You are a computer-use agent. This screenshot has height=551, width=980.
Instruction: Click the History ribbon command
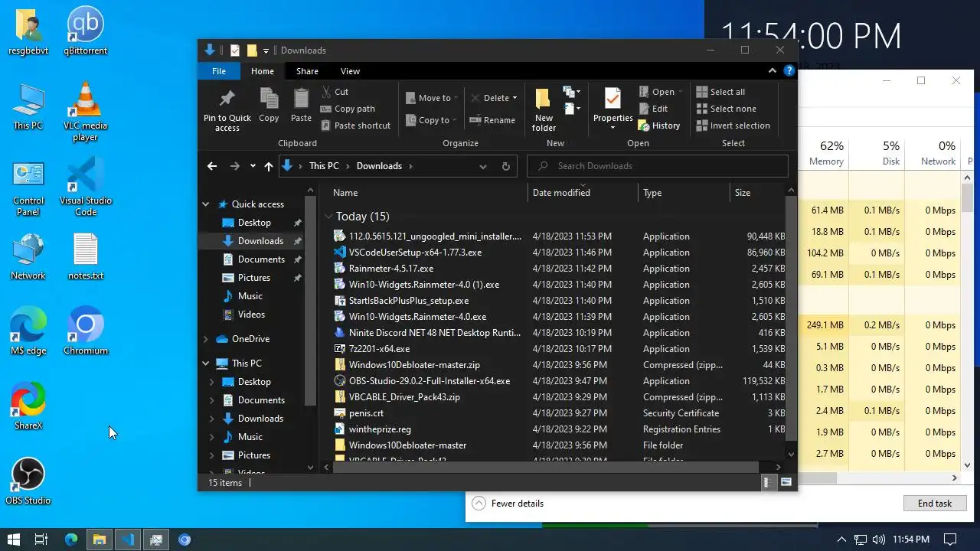(x=659, y=126)
